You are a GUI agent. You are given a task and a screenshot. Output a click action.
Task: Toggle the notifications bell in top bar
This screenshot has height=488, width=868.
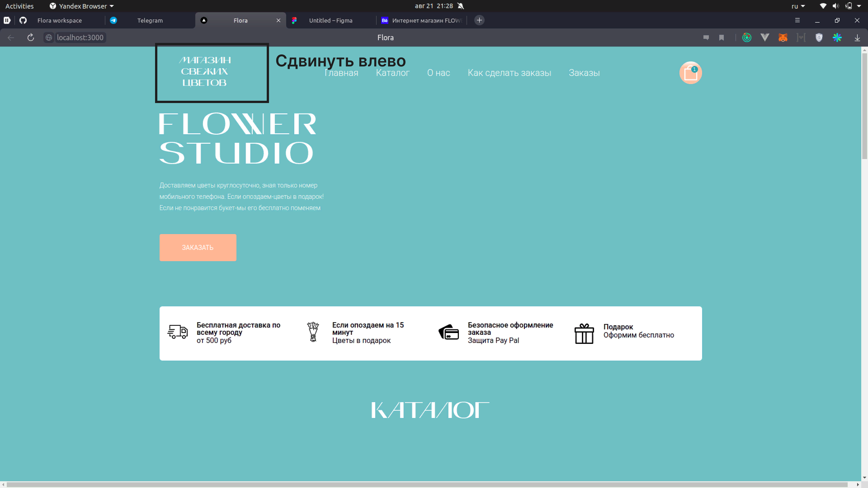pyautogui.click(x=461, y=6)
